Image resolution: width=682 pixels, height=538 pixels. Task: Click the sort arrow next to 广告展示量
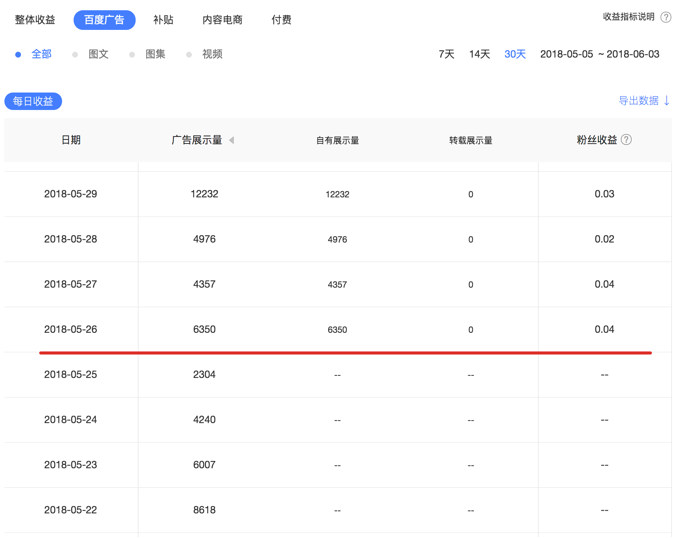click(231, 141)
